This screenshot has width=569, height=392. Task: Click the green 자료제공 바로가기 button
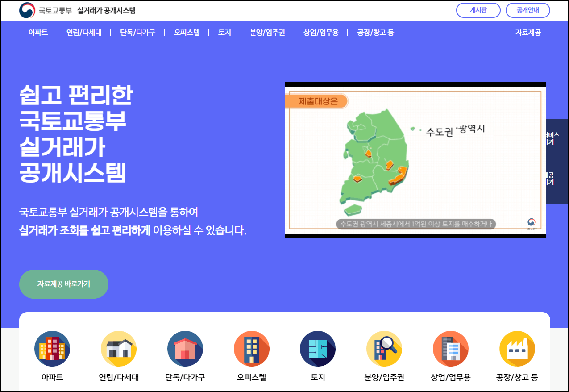pyautogui.click(x=64, y=284)
